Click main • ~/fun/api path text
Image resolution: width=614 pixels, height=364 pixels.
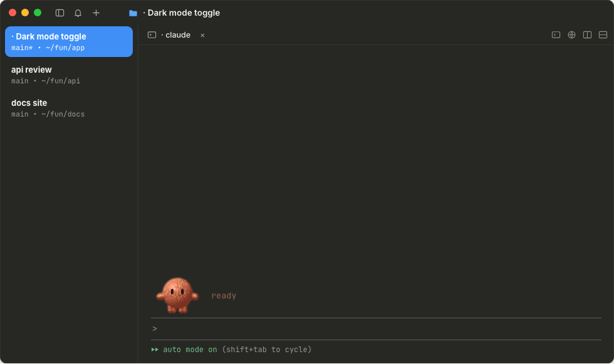(x=46, y=81)
